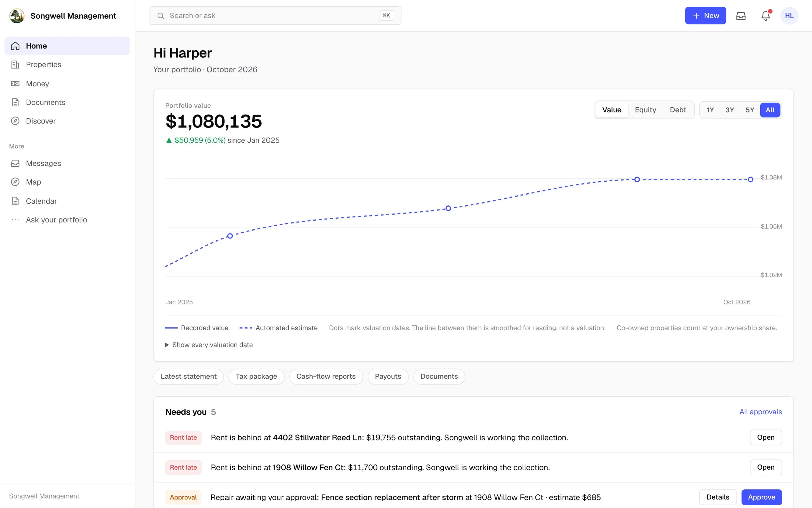Click the Documents file icon in sidebar

pyautogui.click(x=15, y=102)
